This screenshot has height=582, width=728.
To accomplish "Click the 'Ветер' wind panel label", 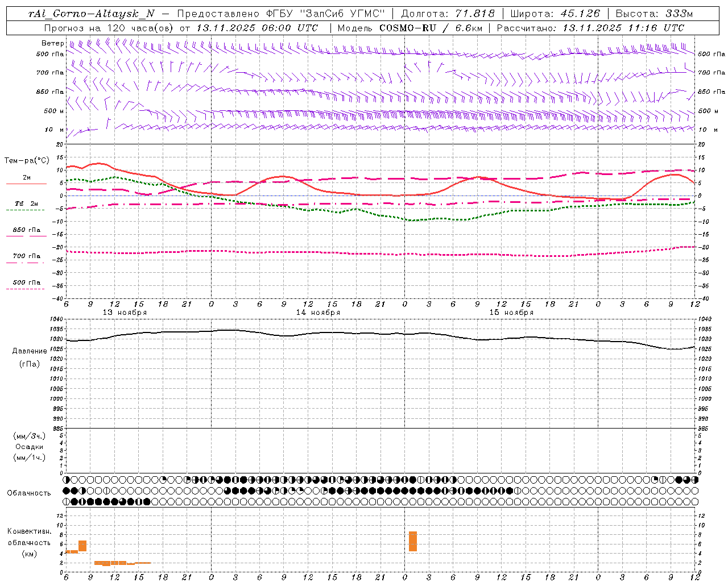I will (x=52, y=43).
